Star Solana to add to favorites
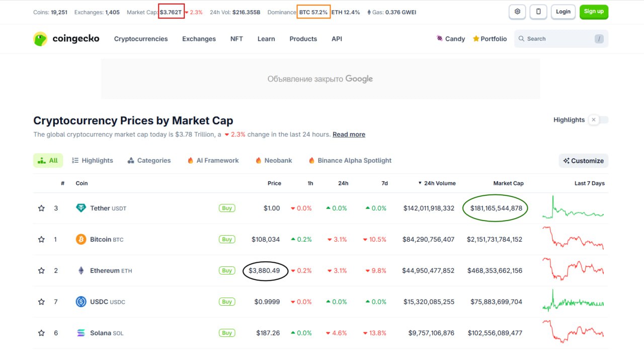This screenshot has height=351, width=644. 42,333
